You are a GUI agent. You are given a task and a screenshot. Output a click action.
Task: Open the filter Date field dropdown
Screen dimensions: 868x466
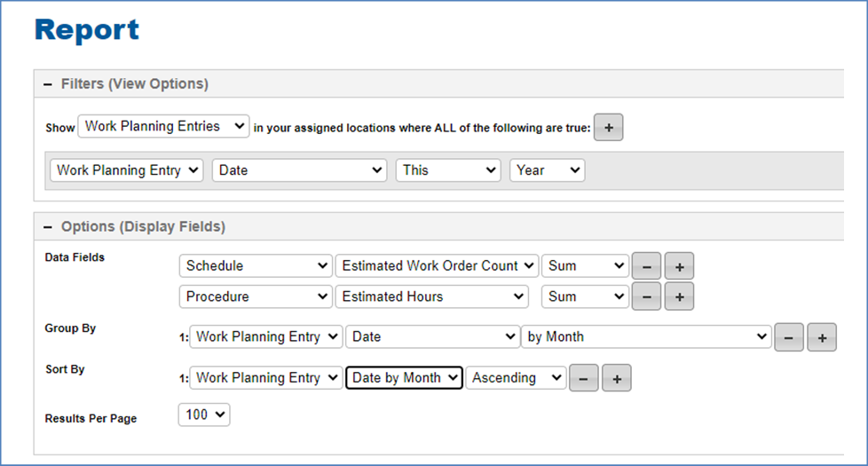click(x=299, y=170)
